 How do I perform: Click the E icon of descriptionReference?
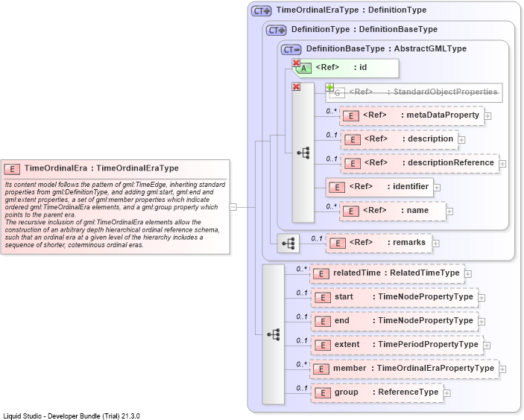tap(353, 164)
